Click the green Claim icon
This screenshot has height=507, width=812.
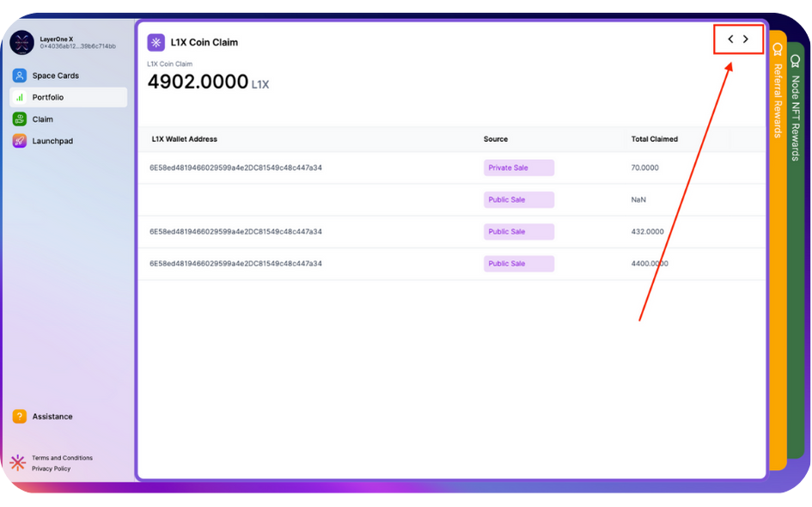pos(20,119)
